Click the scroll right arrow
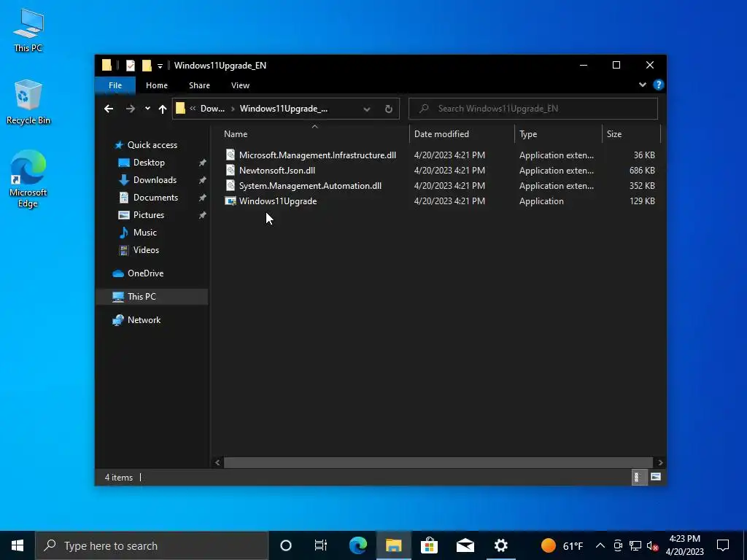The width and height of the screenshot is (747, 560). coord(660,462)
